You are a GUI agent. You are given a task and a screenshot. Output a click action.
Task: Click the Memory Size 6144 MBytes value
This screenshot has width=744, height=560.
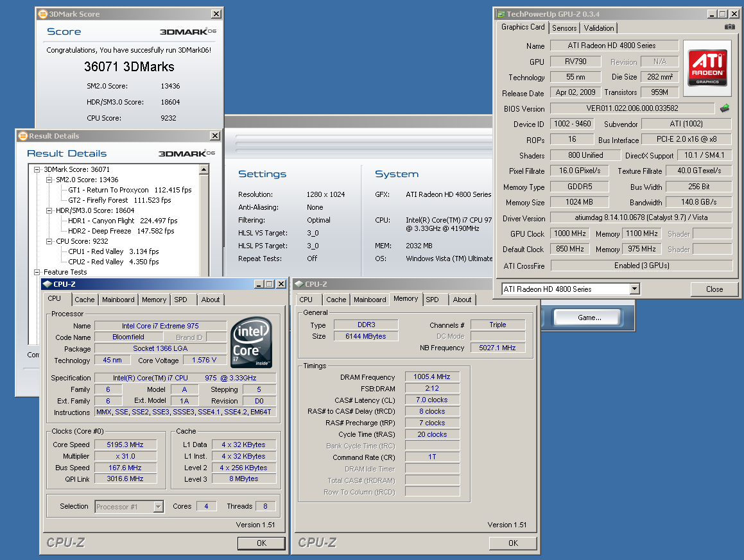(366, 337)
